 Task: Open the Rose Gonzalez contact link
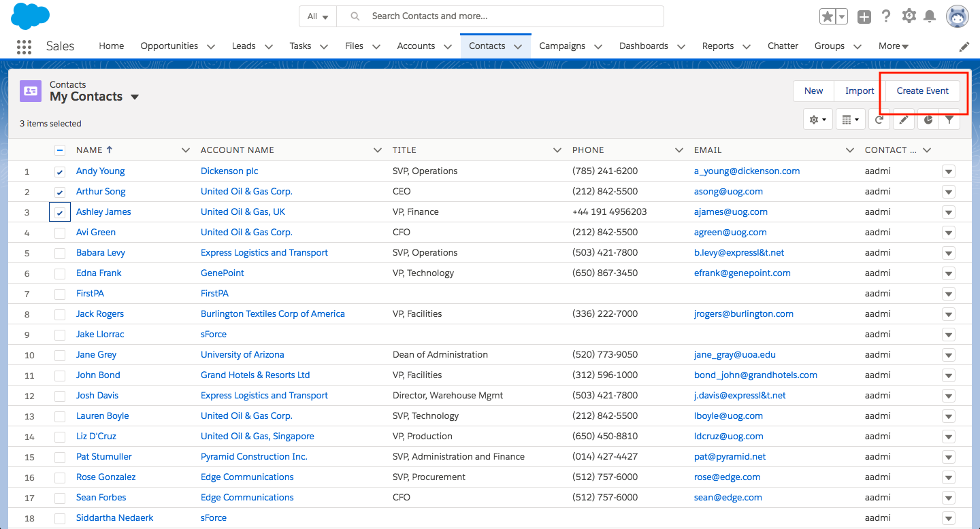pyautogui.click(x=106, y=477)
